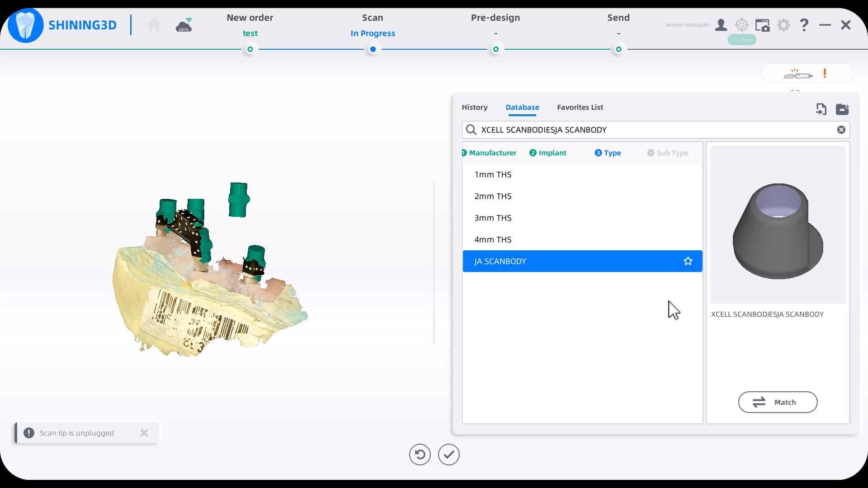Click the search input field
This screenshot has height=488, width=868.
tap(656, 130)
